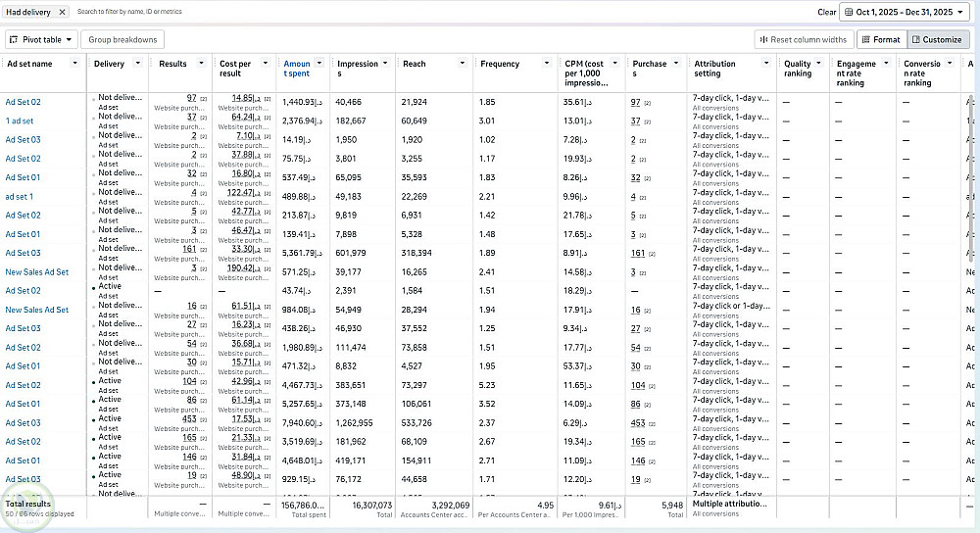The height and width of the screenshot is (533, 980).
Task: Open the Format options
Action: pyautogui.click(x=881, y=39)
